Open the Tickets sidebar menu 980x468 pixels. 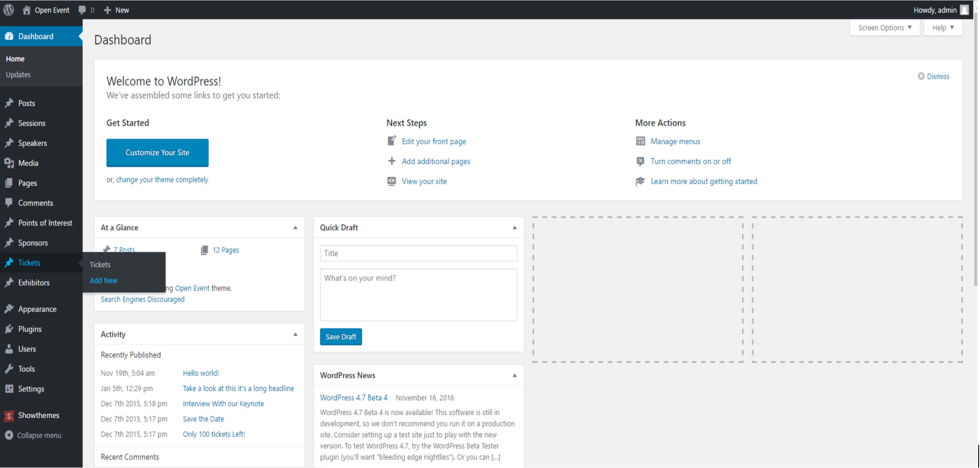click(x=41, y=263)
